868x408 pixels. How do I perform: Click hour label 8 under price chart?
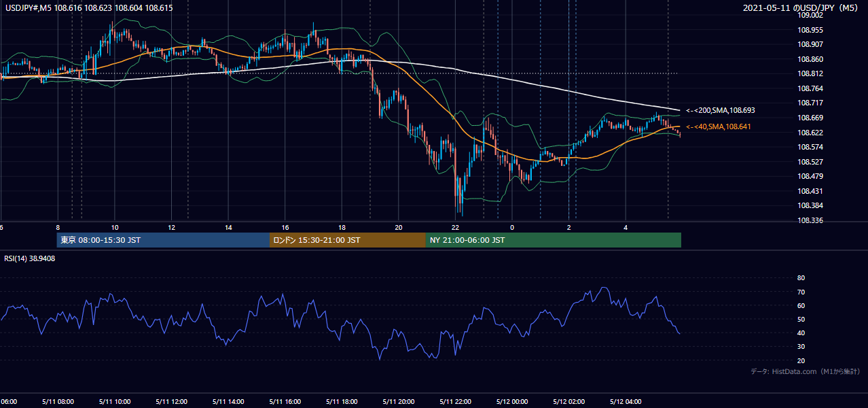click(58, 227)
